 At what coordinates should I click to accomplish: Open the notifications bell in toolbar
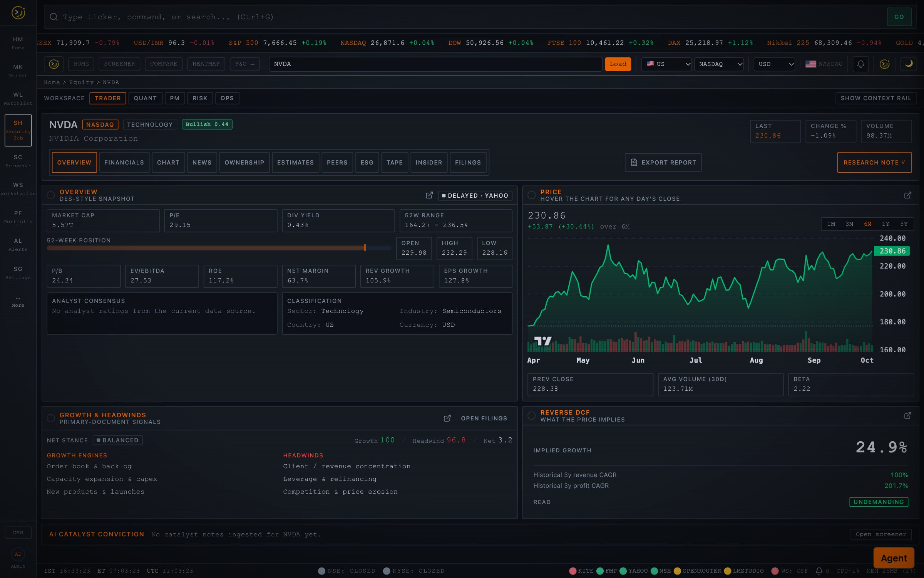pos(860,64)
